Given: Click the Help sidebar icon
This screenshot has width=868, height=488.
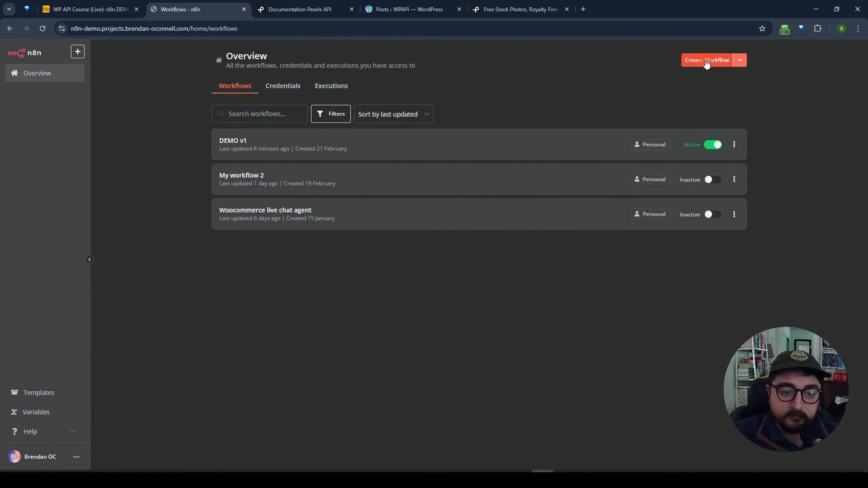Looking at the screenshot, I should (x=14, y=431).
